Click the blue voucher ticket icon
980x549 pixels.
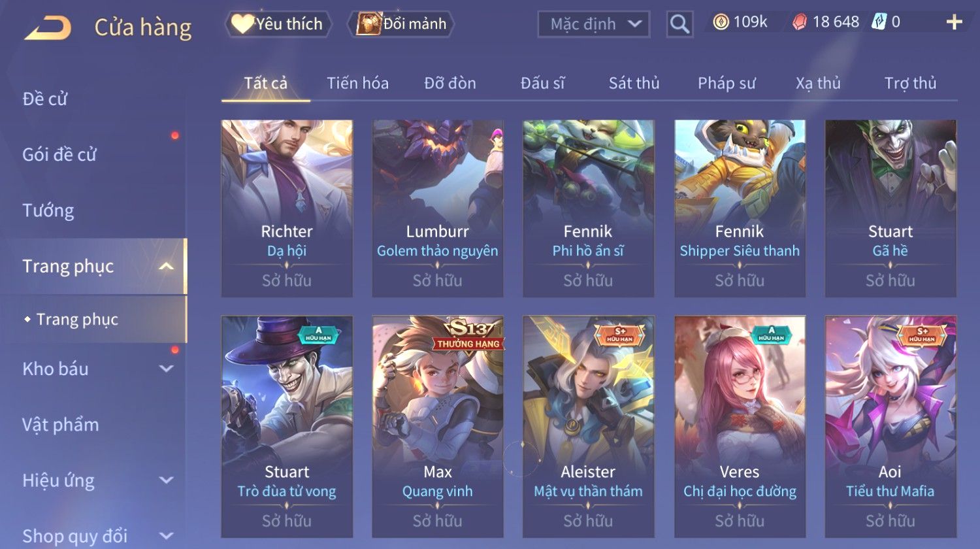[x=879, y=22]
